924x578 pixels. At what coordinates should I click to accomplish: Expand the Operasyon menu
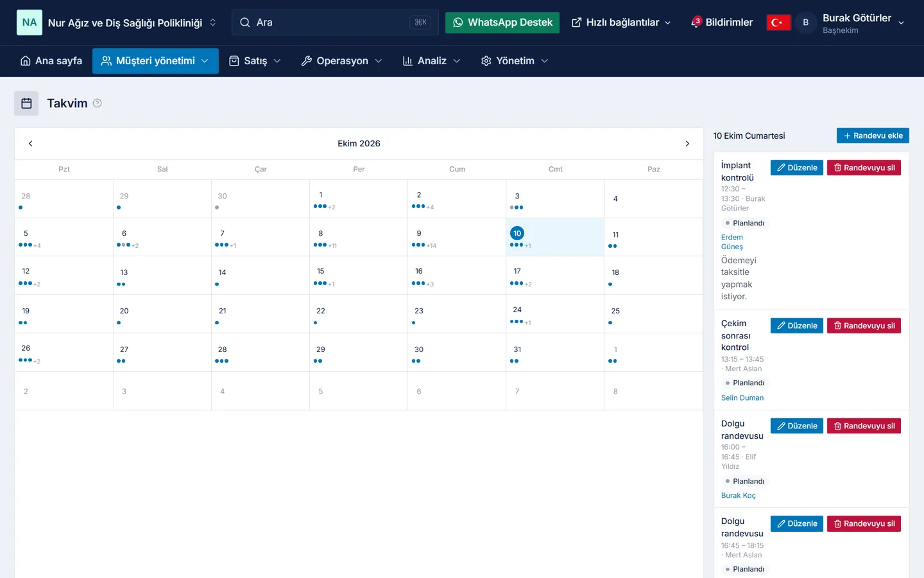pyautogui.click(x=341, y=61)
